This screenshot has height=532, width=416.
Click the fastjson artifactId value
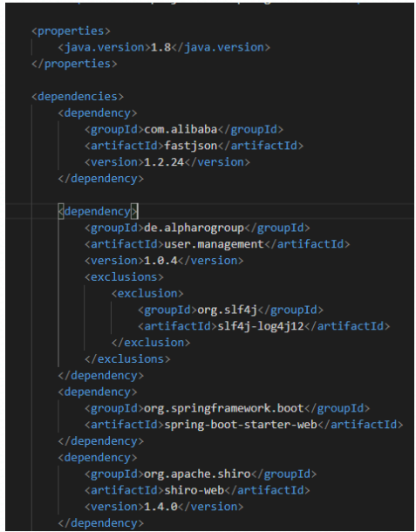[x=191, y=146]
